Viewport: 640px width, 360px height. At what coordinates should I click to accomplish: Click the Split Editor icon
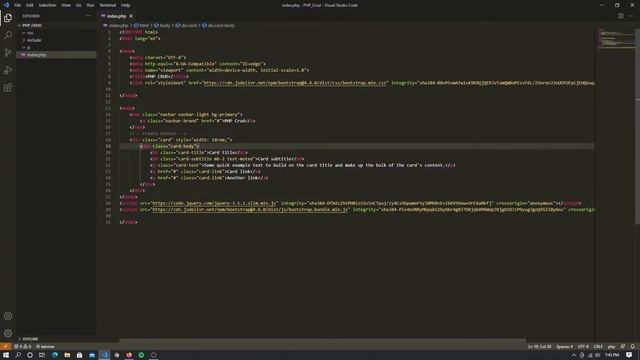(620, 16)
